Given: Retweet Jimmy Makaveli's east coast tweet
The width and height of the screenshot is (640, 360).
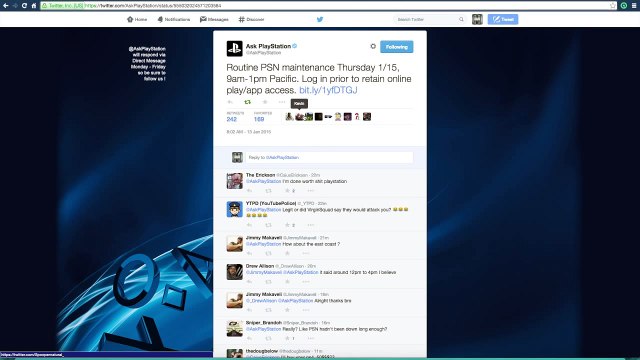Looking at the screenshot, I should [268, 253].
